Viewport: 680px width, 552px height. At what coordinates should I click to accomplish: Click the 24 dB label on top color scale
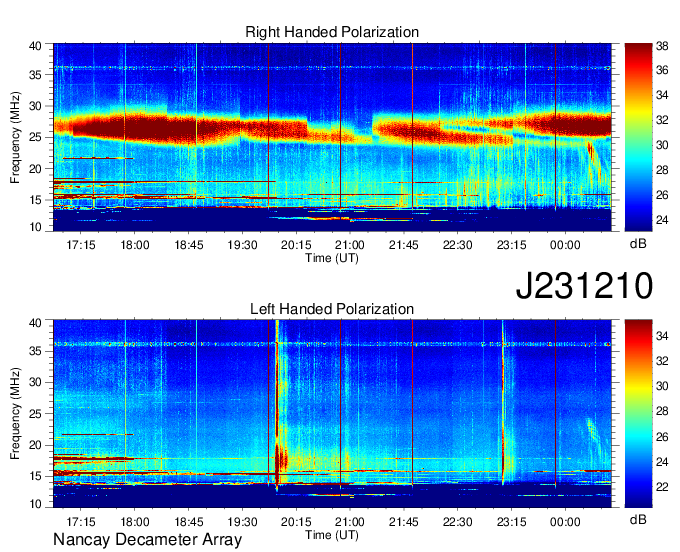pos(662,220)
